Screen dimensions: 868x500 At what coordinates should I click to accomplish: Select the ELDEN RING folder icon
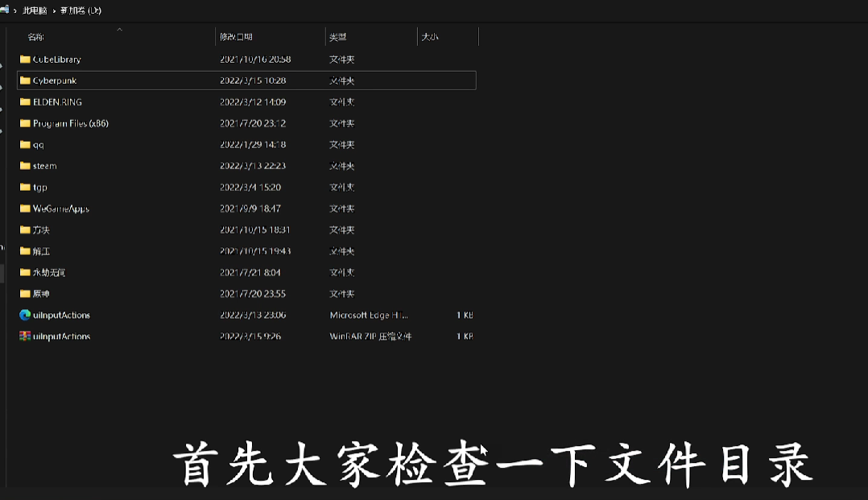pyautogui.click(x=25, y=102)
